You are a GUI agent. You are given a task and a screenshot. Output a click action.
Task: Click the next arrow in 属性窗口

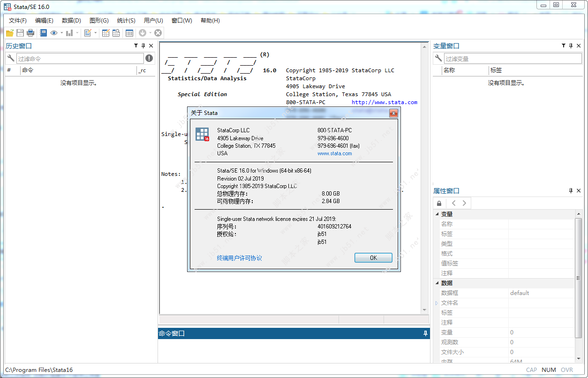tap(464, 203)
